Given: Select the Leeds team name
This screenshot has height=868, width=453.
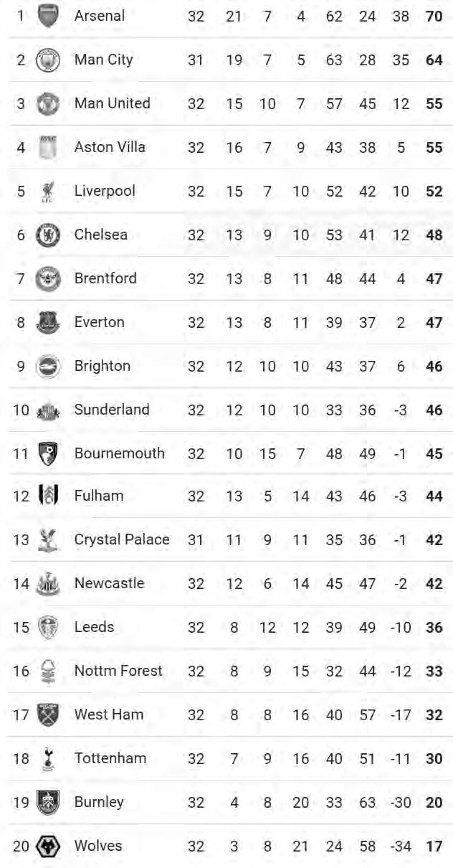Looking at the screenshot, I should pos(94,627).
